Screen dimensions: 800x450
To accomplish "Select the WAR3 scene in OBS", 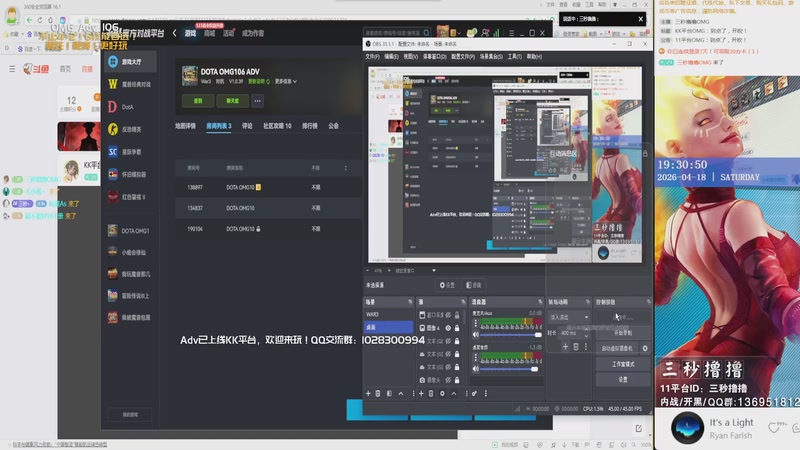I will click(x=388, y=315).
